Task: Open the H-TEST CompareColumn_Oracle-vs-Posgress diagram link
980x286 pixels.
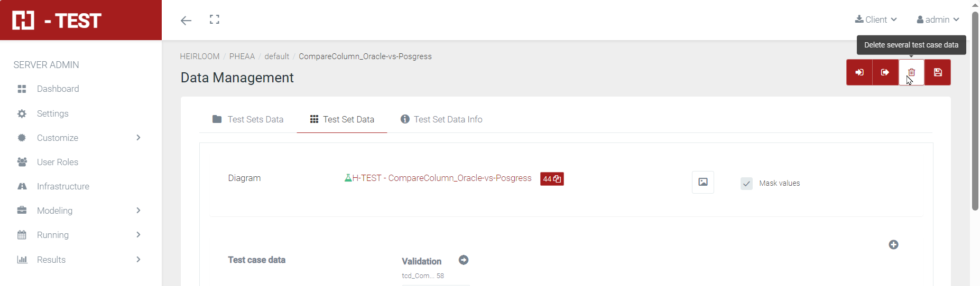Action: pyautogui.click(x=441, y=178)
